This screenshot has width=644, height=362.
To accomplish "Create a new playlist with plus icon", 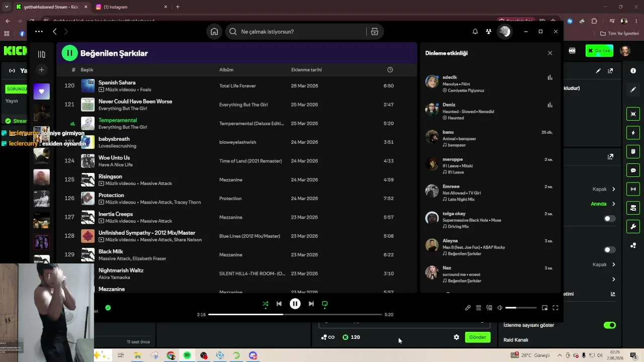I will [42, 70].
